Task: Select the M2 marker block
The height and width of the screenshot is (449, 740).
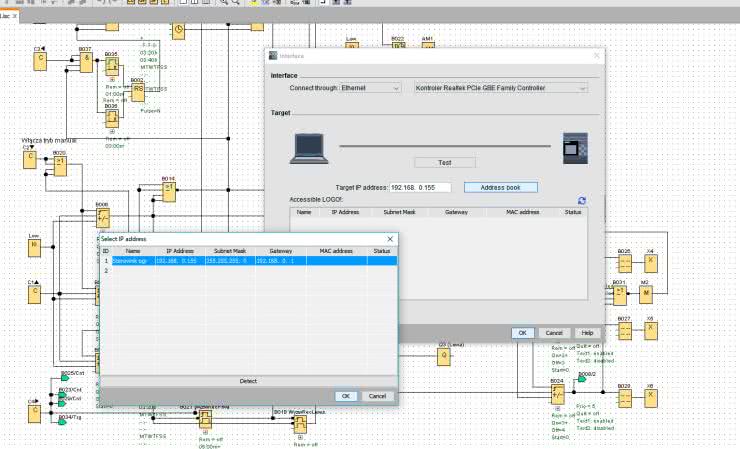Action: pyautogui.click(x=646, y=294)
